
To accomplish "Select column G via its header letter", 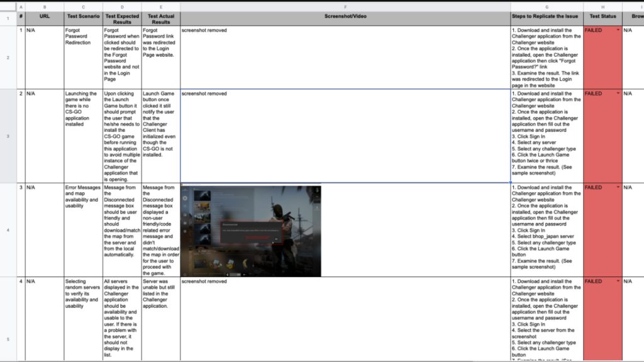I will (547, 7).
